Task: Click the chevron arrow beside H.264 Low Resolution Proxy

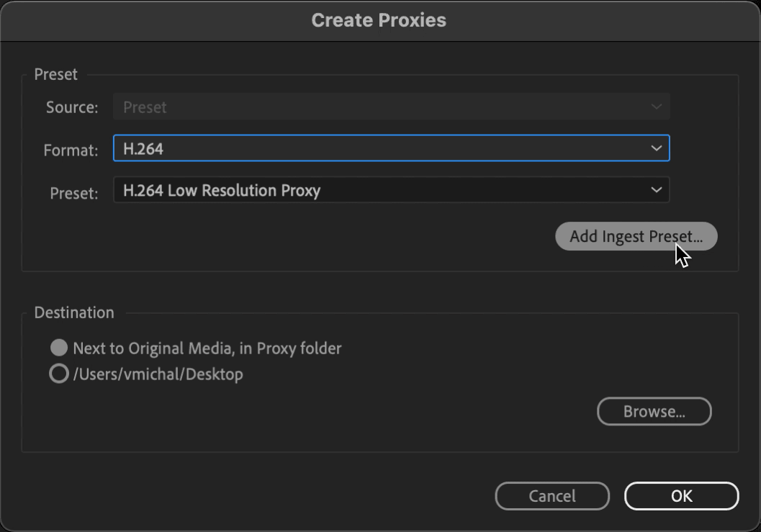Action: click(656, 190)
